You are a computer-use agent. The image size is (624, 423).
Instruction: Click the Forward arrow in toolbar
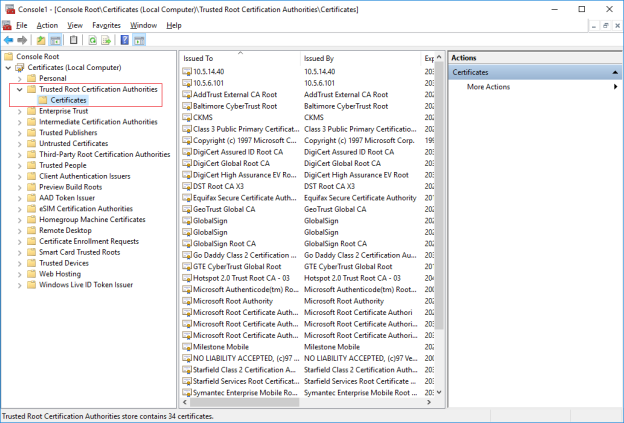pos(21,40)
